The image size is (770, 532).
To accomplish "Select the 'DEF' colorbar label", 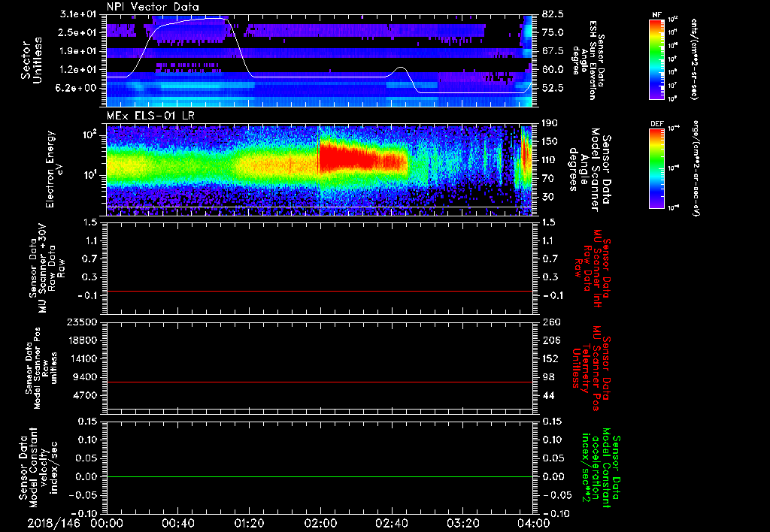I will (656, 124).
